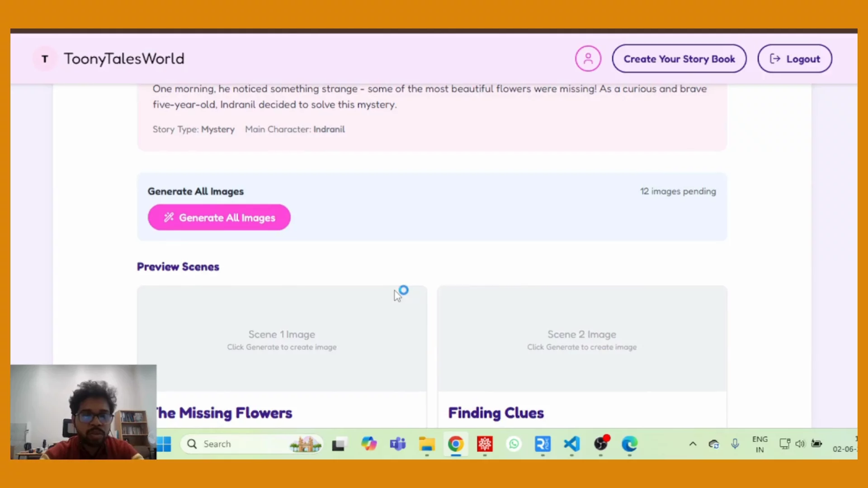Click the pink Generate All Images button
The width and height of the screenshot is (868, 488).
(x=219, y=217)
